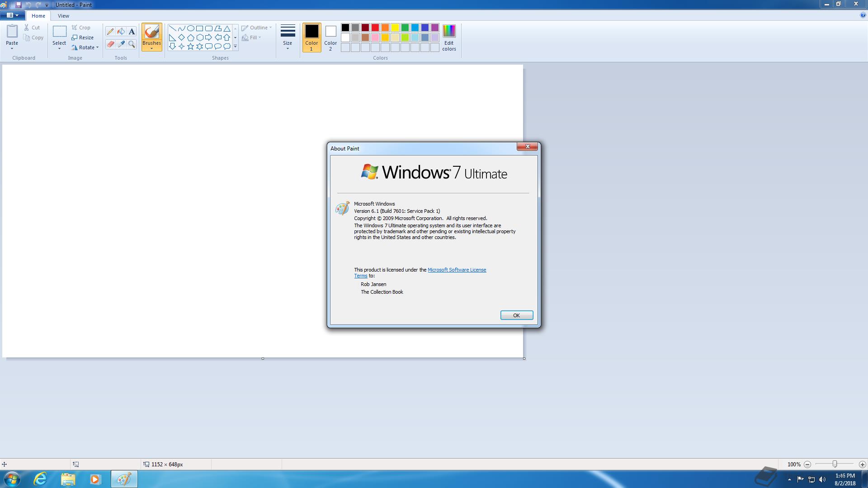Open the Microsoft Software License link
The width and height of the screenshot is (868, 488).
coord(457,270)
